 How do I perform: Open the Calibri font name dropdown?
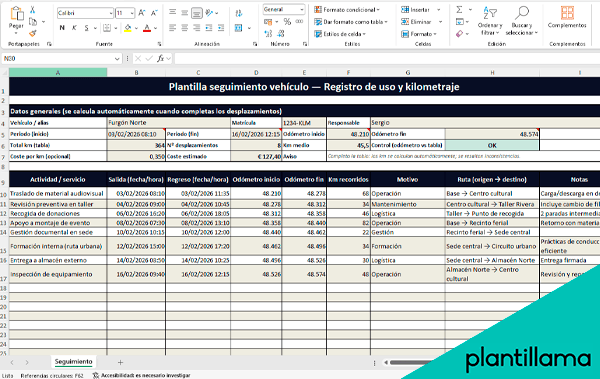coord(111,13)
